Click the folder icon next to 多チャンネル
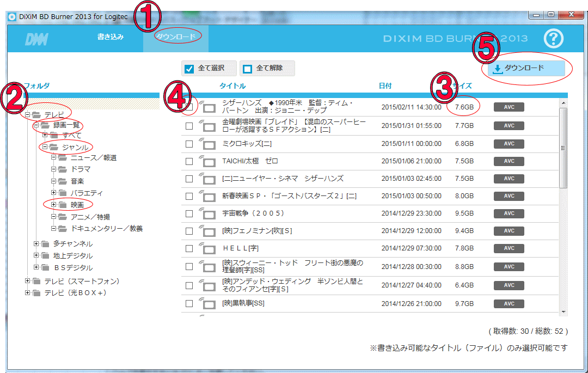This screenshot has height=373, width=588. (45, 244)
